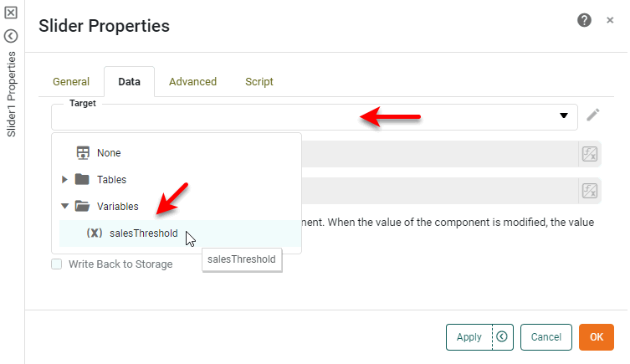The height and width of the screenshot is (364, 630).
Task: Open the Target dropdown arrow
Action: (x=564, y=115)
